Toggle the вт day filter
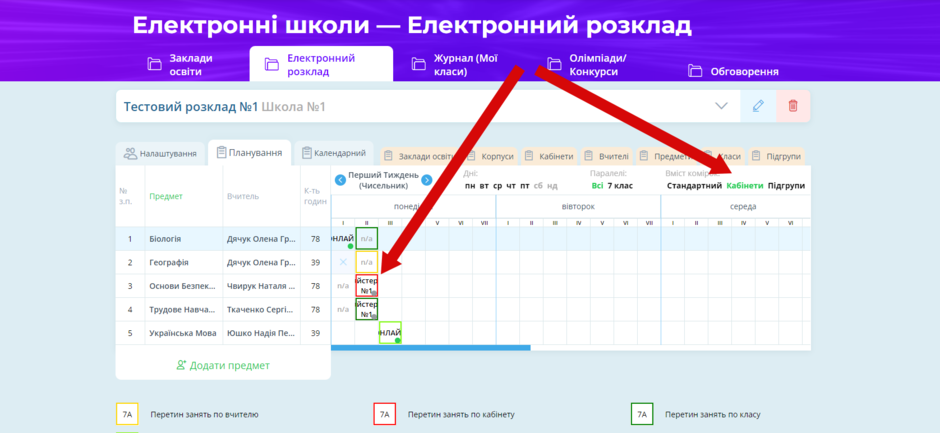 click(x=484, y=186)
